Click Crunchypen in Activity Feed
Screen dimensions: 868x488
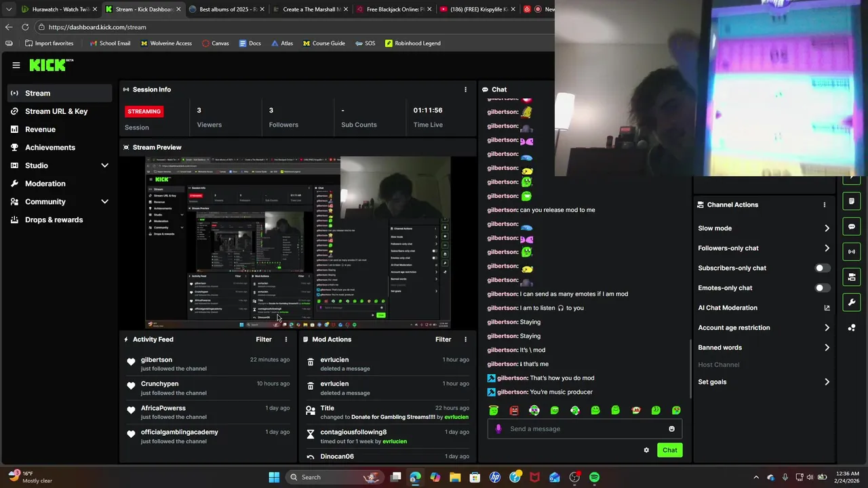(x=159, y=384)
